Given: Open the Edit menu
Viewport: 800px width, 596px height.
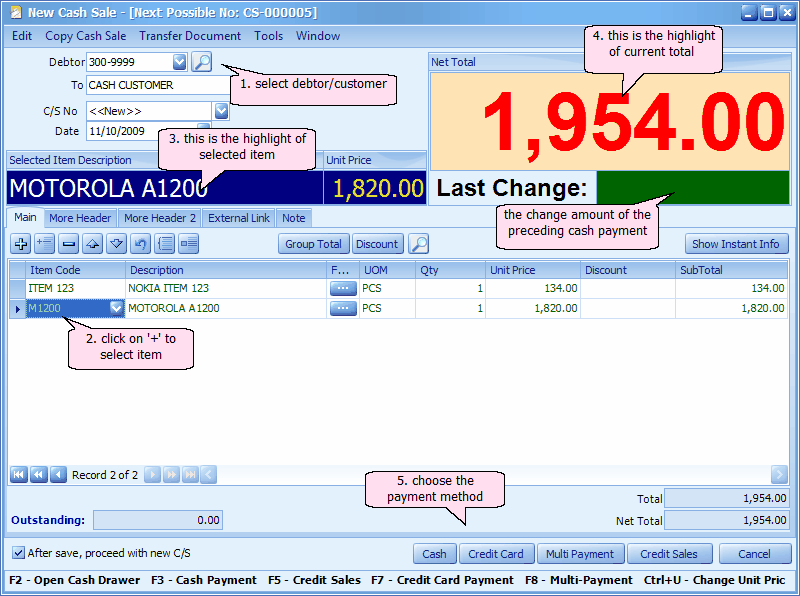Looking at the screenshot, I should 22,36.
